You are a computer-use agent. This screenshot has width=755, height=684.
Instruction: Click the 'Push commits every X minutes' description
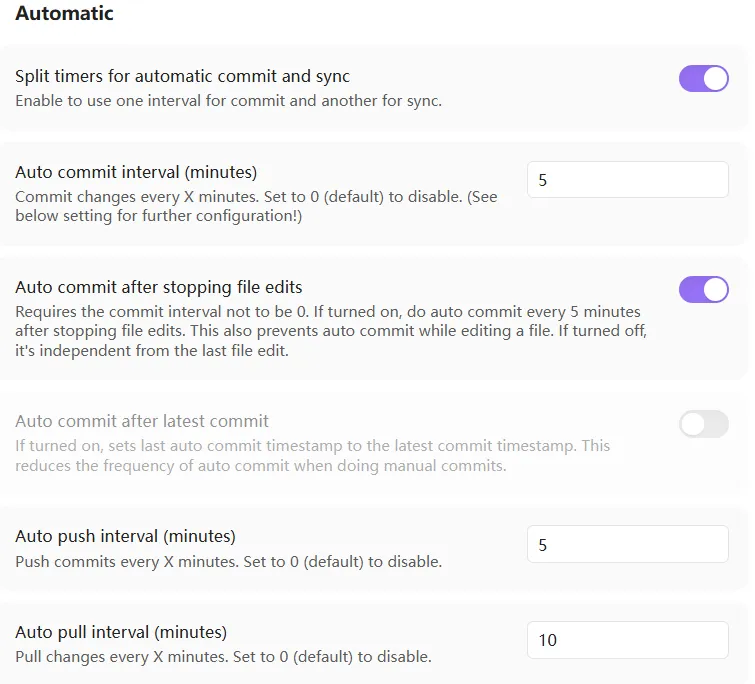[228, 561]
